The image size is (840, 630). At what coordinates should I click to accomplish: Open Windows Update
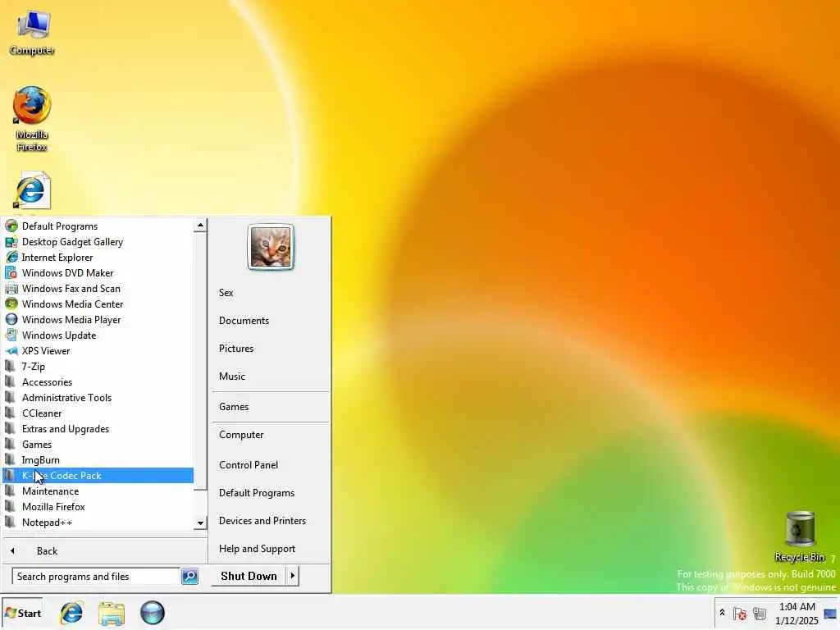click(98, 335)
